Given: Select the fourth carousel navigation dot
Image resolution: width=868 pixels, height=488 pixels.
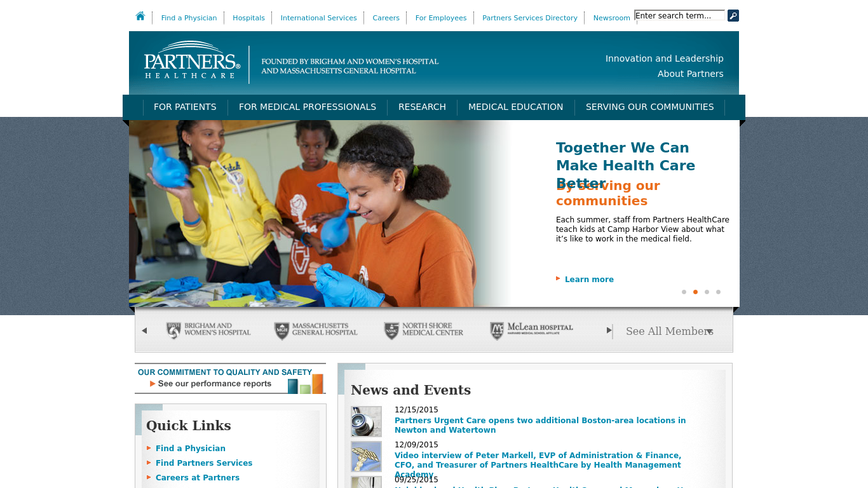Looking at the screenshot, I should pyautogui.click(x=718, y=292).
